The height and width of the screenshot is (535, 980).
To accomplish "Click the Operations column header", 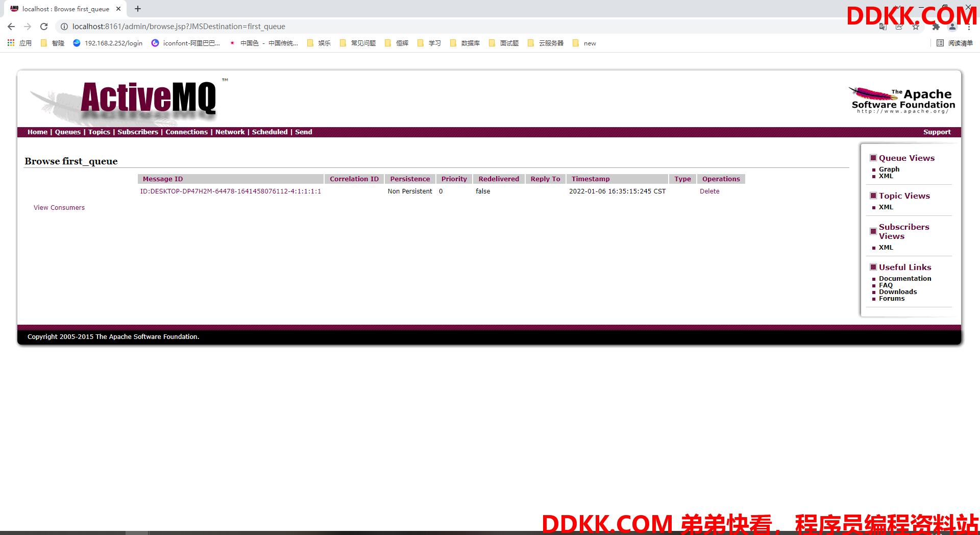I will 721,179.
